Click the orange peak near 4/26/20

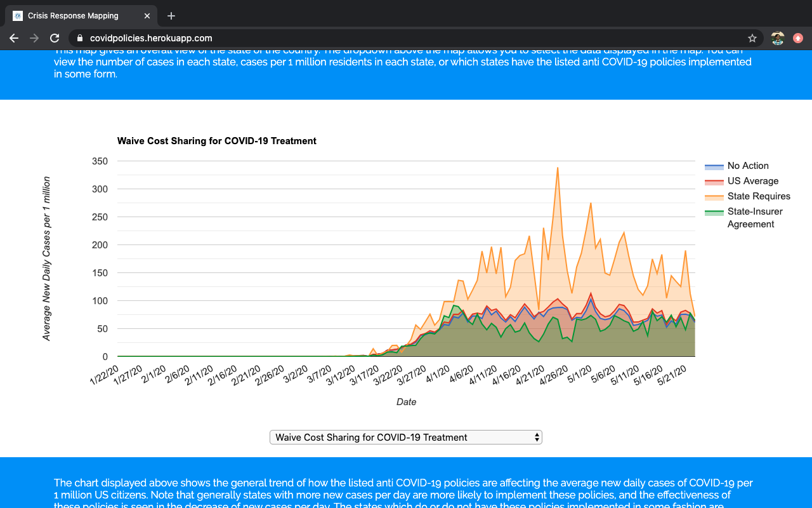click(558, 168)
